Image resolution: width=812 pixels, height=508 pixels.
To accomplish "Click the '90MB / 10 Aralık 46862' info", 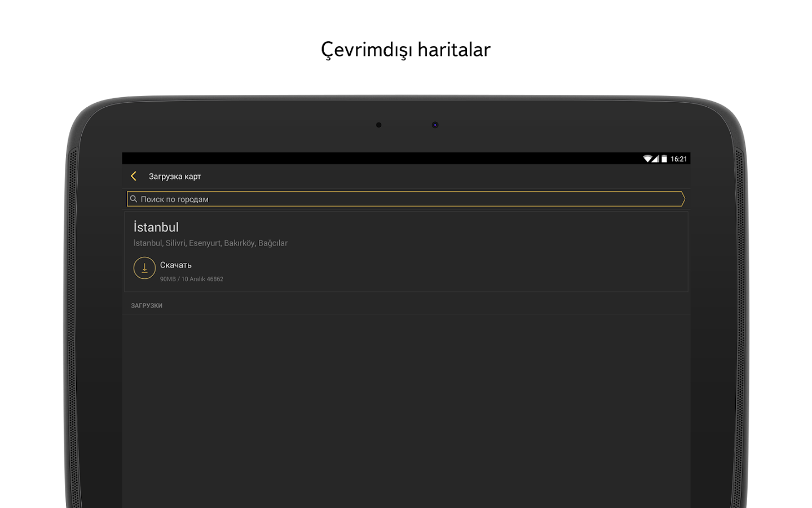I will [192, 279].
